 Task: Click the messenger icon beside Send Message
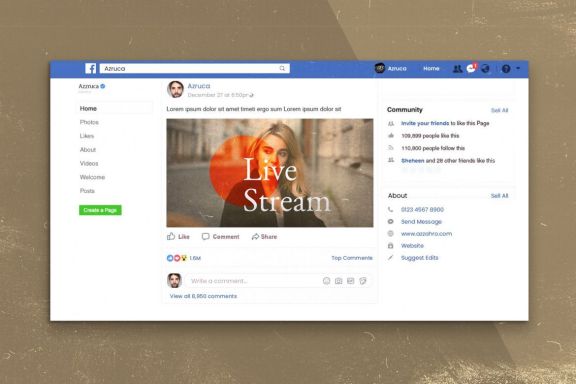pos(390,222)
